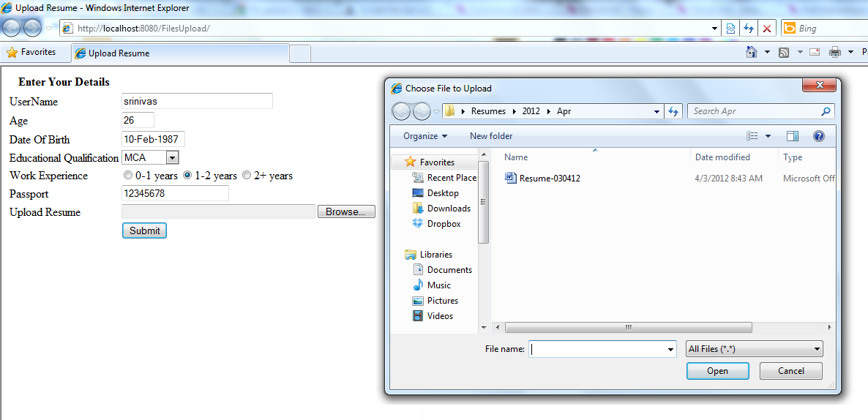
Task: Click the Submit button
Action: point(144,230)
